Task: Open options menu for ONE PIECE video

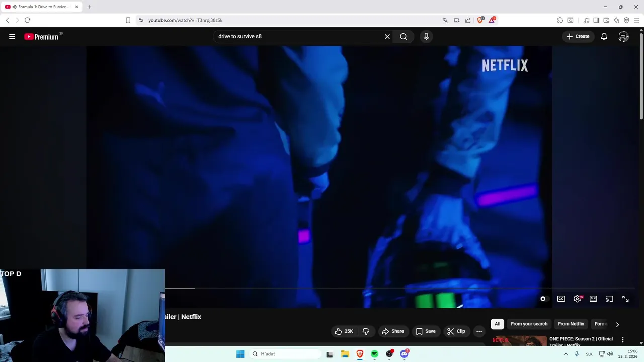Action: pos(623,340)
